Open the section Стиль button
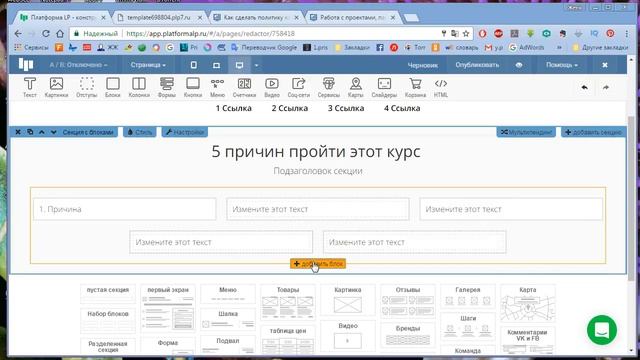The width and height of the screenshot is (640, 360). tap(140, 132)
